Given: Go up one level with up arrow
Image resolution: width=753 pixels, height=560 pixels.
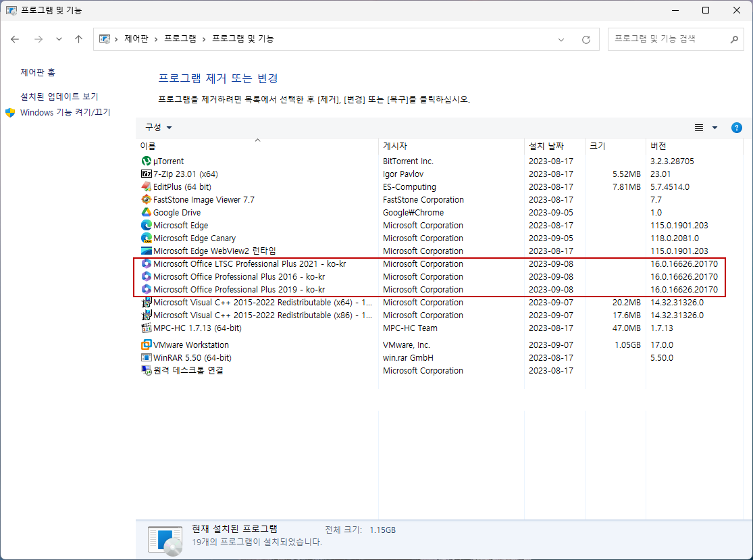Looking at the screenshot, I should (x=79, y=39).
